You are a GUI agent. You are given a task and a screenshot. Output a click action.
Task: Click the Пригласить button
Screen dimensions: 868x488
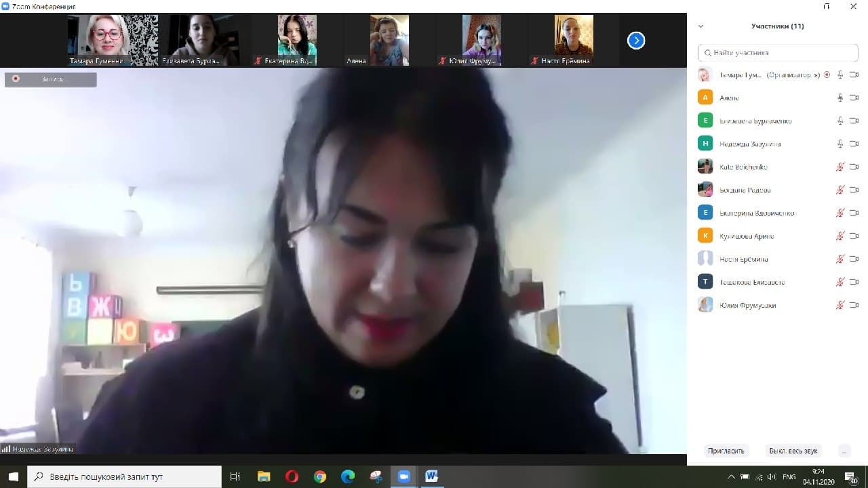726,451
